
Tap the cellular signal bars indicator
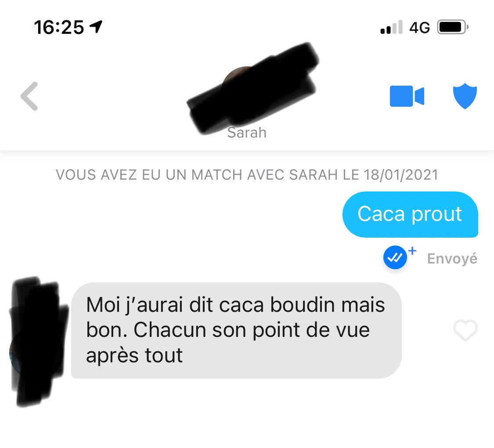coord(391,27)
